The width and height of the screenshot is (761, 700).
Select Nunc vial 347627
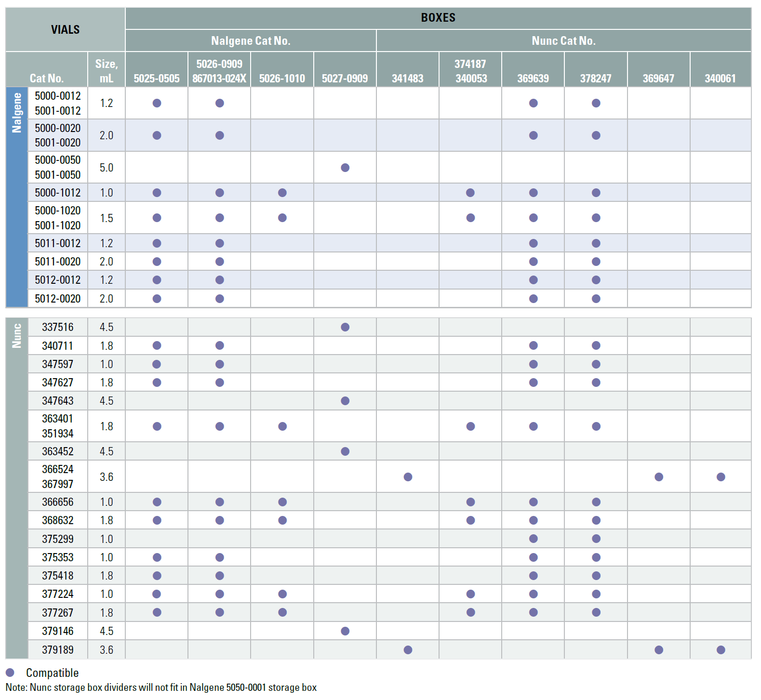[58, 383]
